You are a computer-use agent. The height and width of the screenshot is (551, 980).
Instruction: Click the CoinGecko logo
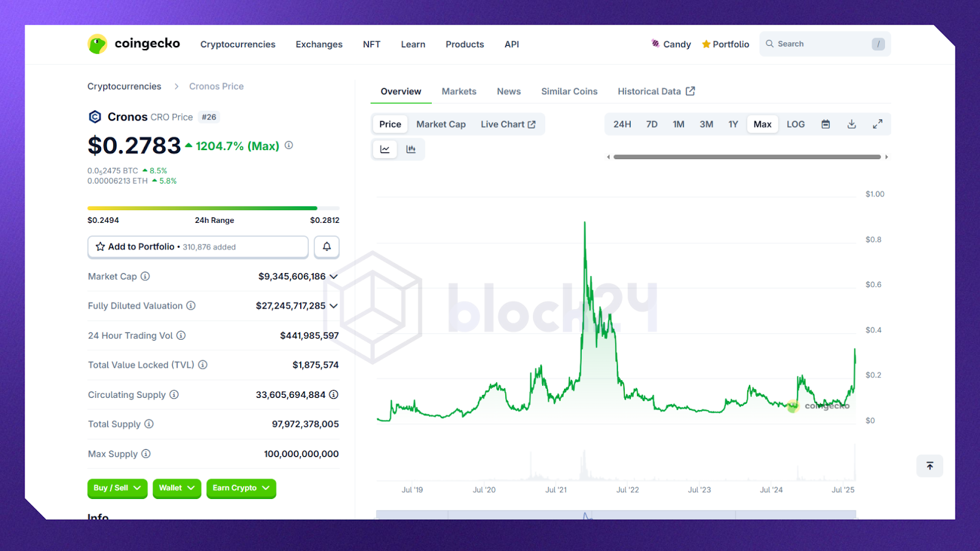(134, 43)
